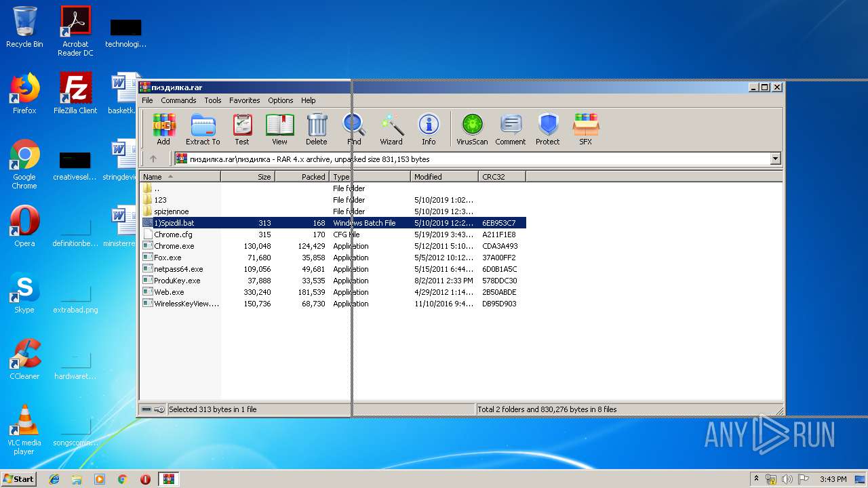Image resolution: width=868 pixels, height=488 pixels.
Task: Click the Test archive icon
Action: [x=242, y=129]
